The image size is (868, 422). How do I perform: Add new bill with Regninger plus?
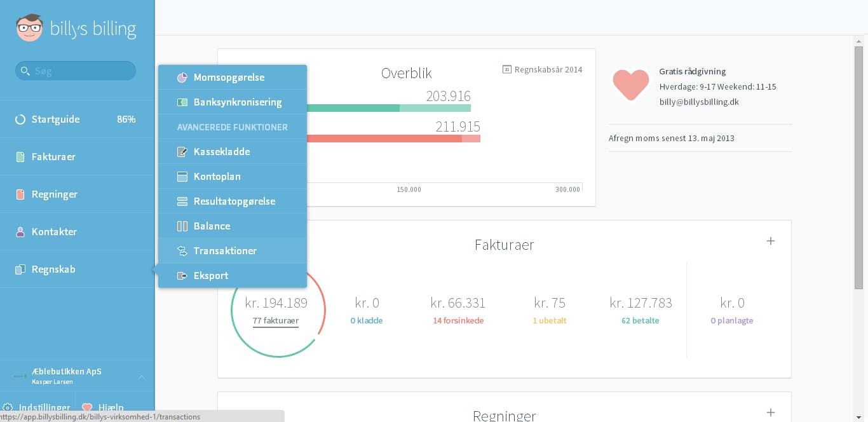(771, 412)
